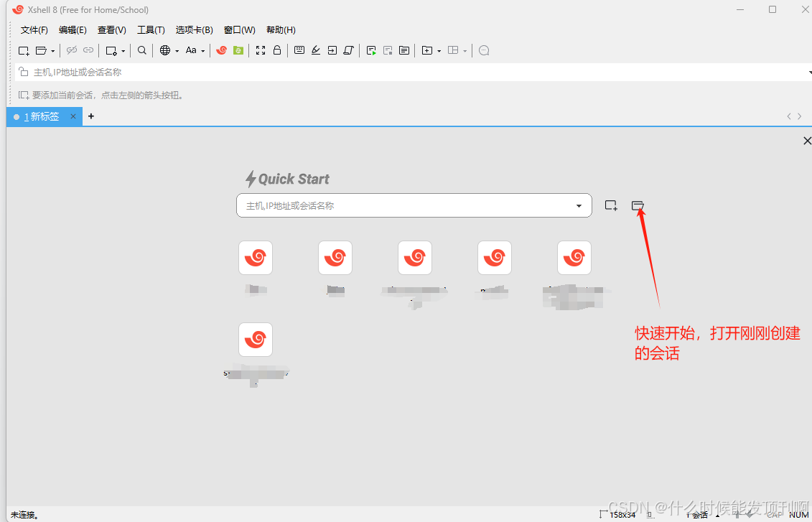812x522 pixels.
Task: Close the Quick Start panel
Action: 807,141
